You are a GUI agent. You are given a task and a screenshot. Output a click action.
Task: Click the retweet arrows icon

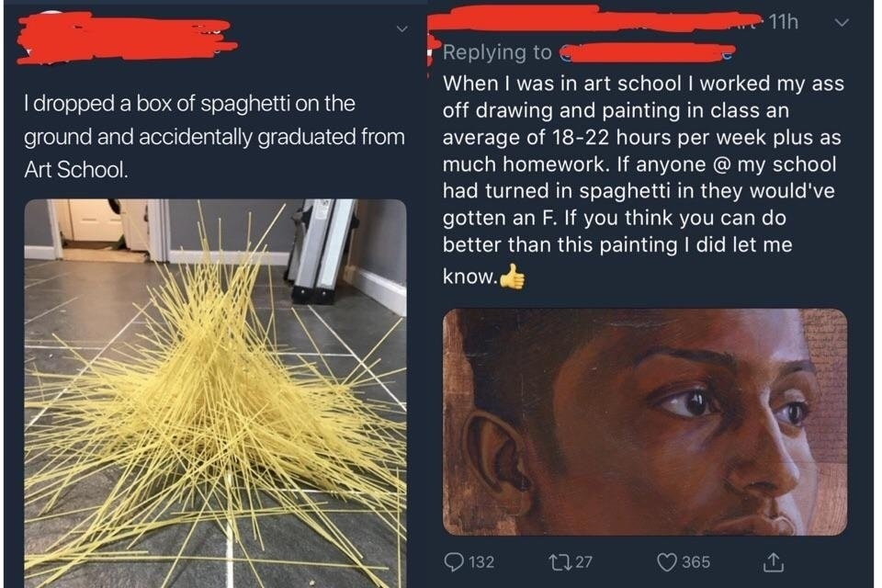[559, 562]
